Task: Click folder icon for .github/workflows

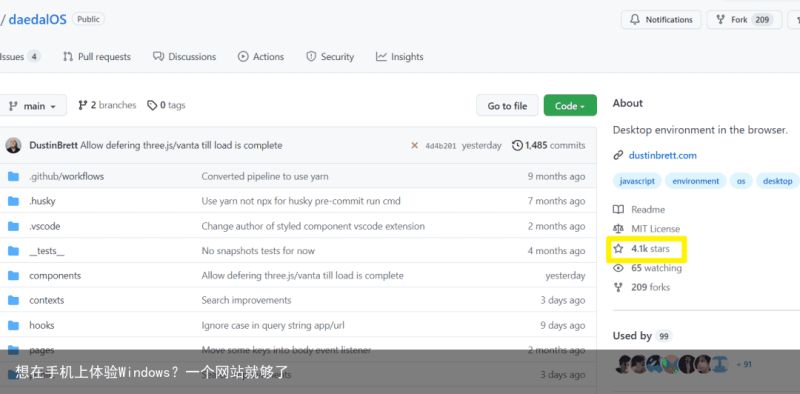Action: pyautogui.click(x=13, y=177)
